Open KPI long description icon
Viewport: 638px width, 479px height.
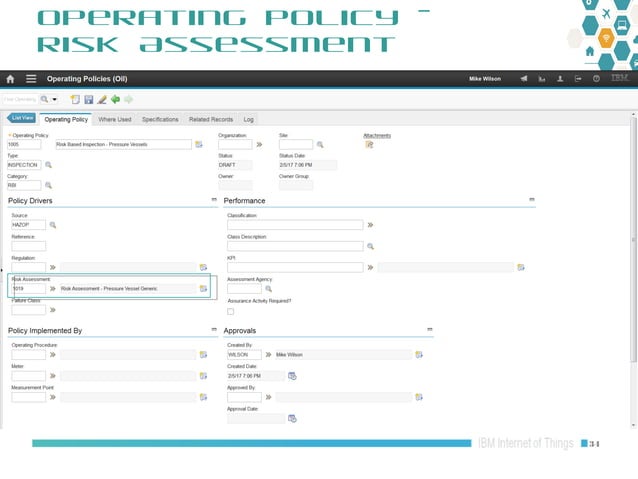pyautogui.click(x=521, y=267)
